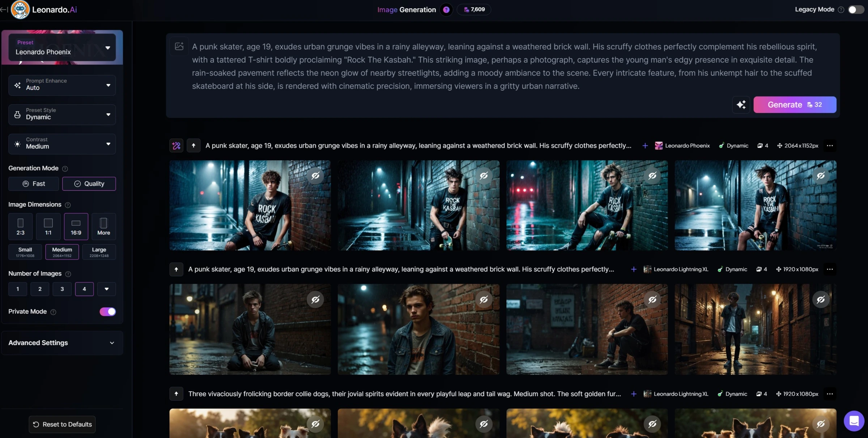Click the plus icon to reuse the dog prompt
The image size is (868, 438).
634,394
